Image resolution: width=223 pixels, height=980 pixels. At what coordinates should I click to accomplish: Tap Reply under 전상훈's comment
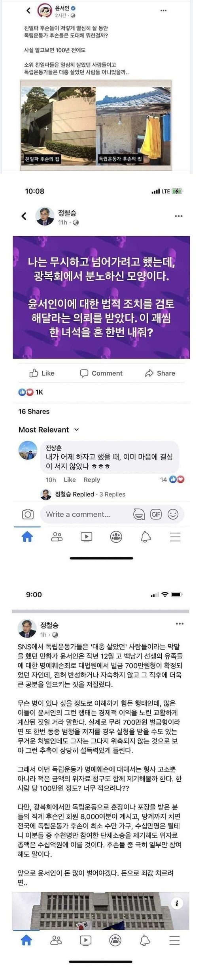[x=92, y=480]
